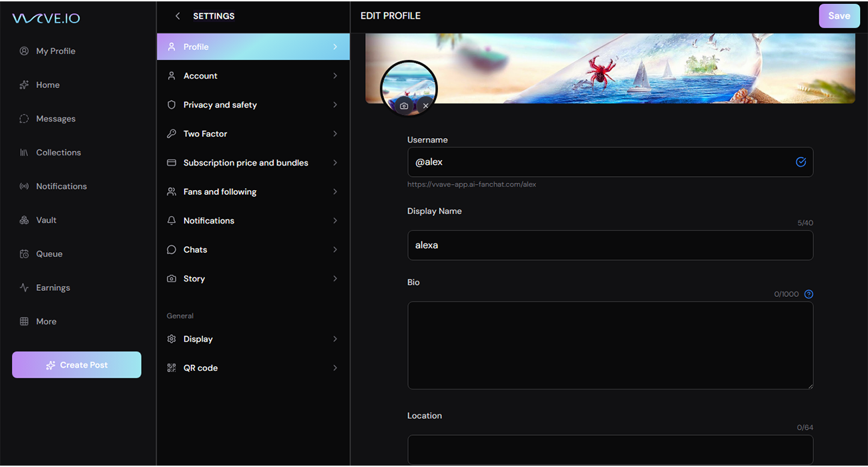The image size is (868, 467).
Task: Click the Collections library icon
Action: (24, 153)
